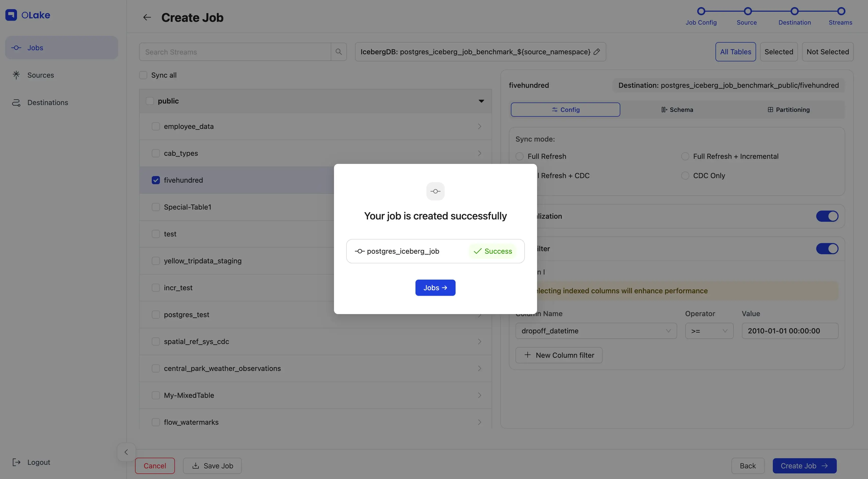The image size is (868, 479).
Task: Switch to the Partitioning tab
Action: (789, 110)
